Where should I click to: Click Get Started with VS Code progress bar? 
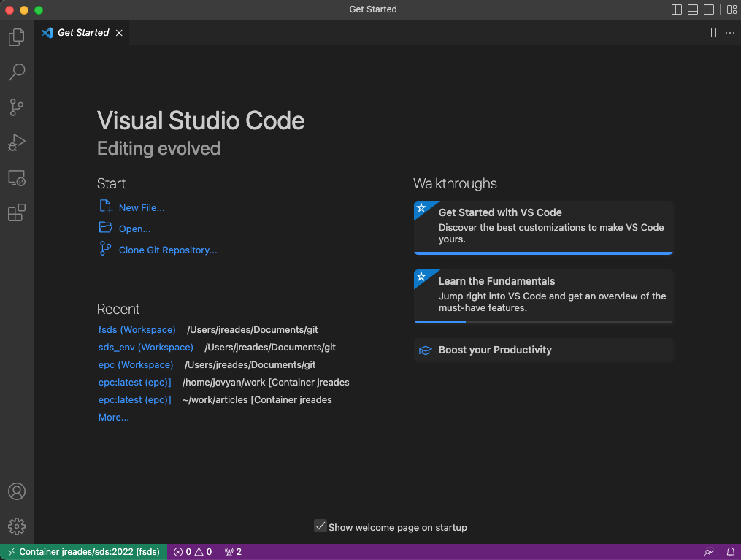click(x=543, y=253)
